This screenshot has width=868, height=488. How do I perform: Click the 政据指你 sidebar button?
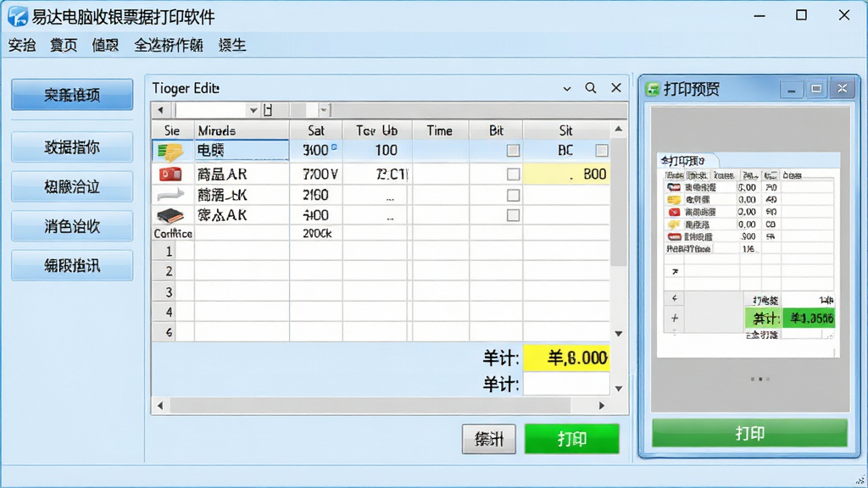(72, 147)
